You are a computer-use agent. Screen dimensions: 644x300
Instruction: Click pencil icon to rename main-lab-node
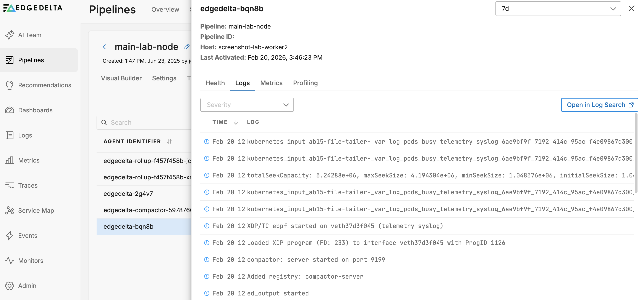tap(187, 47)
